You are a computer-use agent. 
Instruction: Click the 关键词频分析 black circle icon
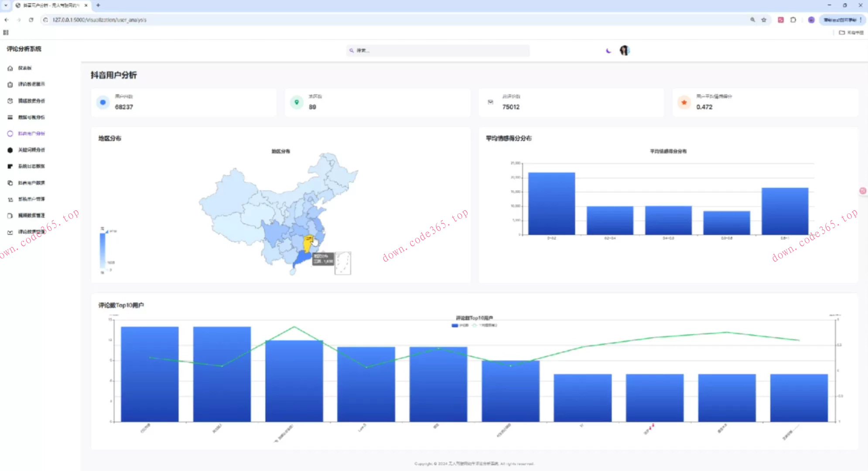10,150
